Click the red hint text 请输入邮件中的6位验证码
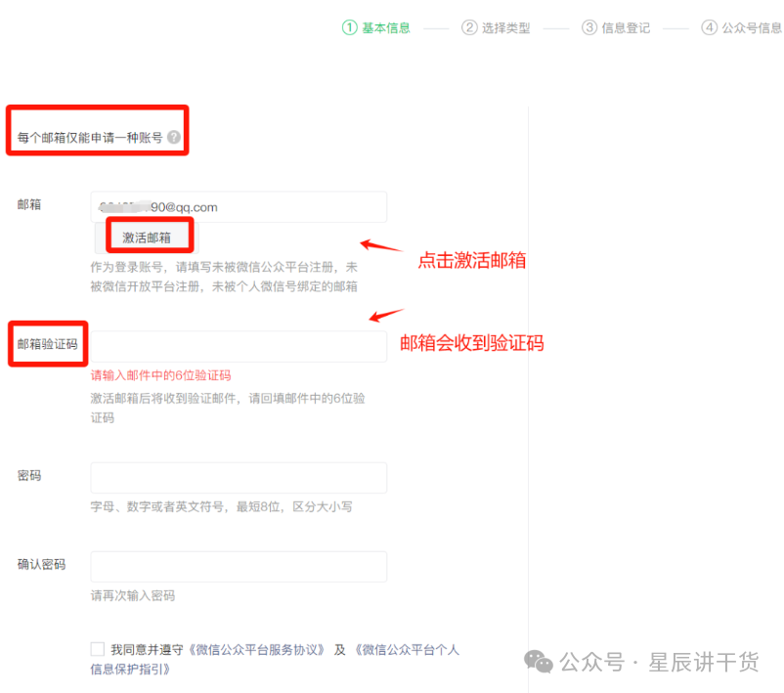 pos(162,375)
